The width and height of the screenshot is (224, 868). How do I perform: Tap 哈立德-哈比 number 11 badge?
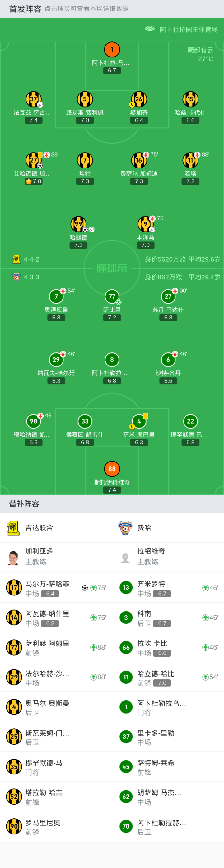click(126, 677)
